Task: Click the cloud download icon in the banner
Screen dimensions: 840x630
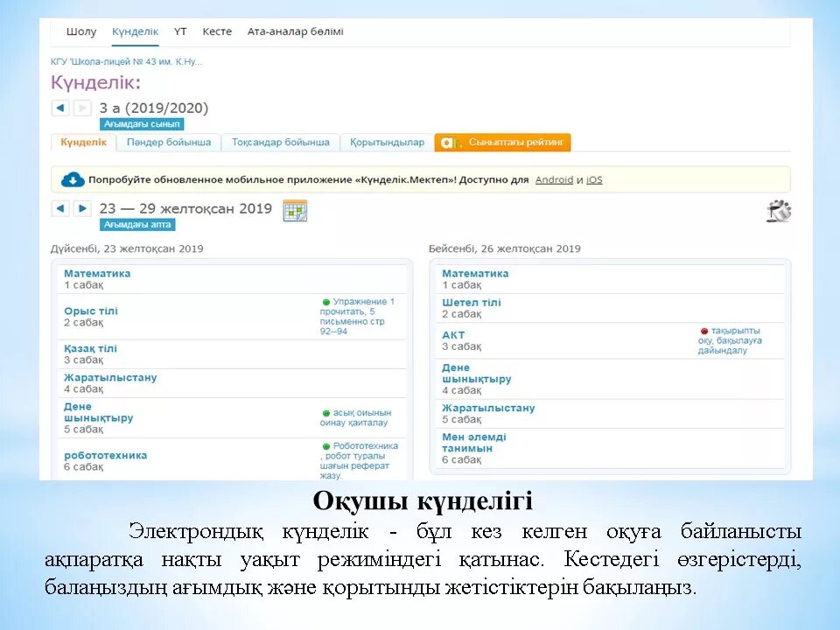Action: (73, 178)
